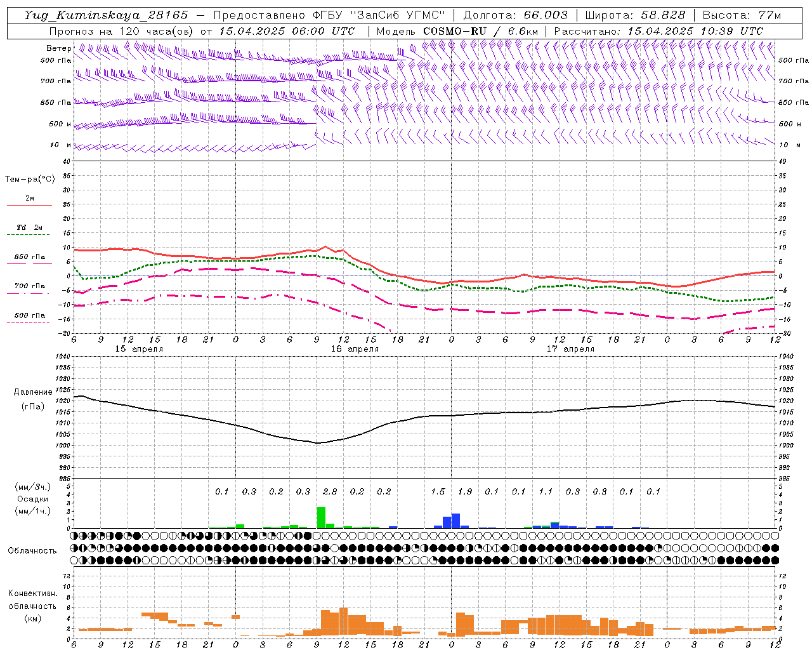
Task: Click the 700 гПа temperature legend entry
Action: click(30, 286)
